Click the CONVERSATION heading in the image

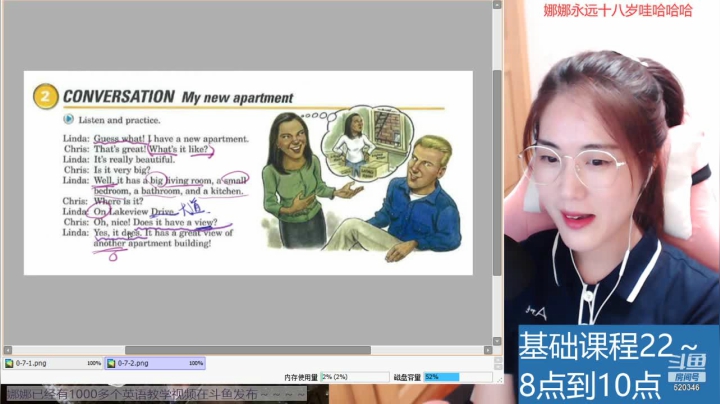[x=119, y=96]
